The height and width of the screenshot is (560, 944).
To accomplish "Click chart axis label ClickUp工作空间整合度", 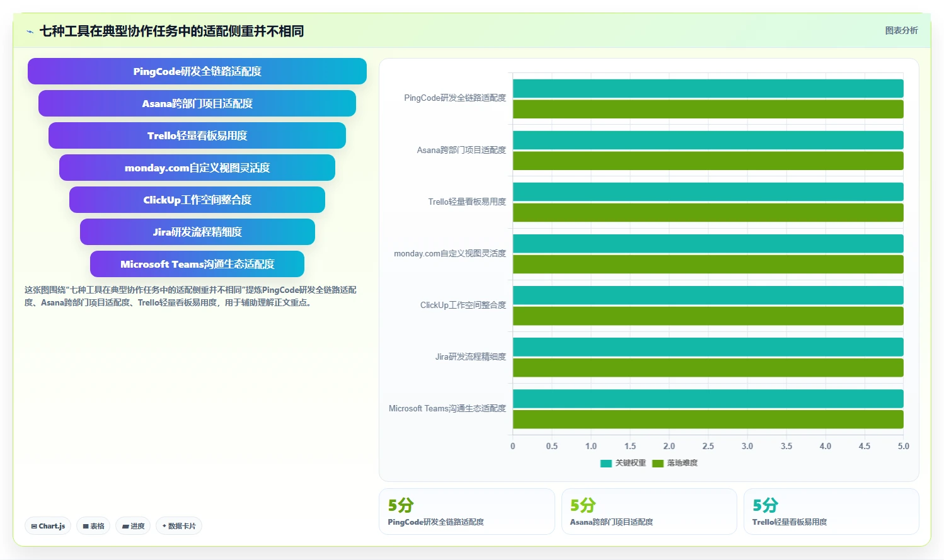I will pyautogui.click(x=463, y=305).
